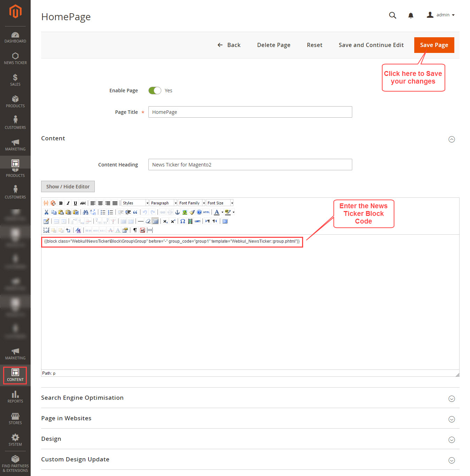Image resolution: width=470 pixels, height=476 pixels.
Task: Click the Insert Media film icon
Action: click(x=190, y=221)
